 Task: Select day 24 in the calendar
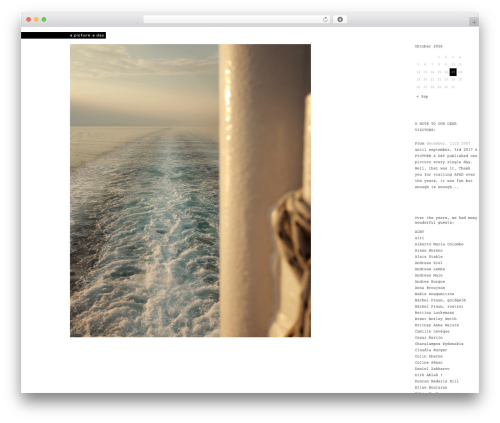coord(453,80)
